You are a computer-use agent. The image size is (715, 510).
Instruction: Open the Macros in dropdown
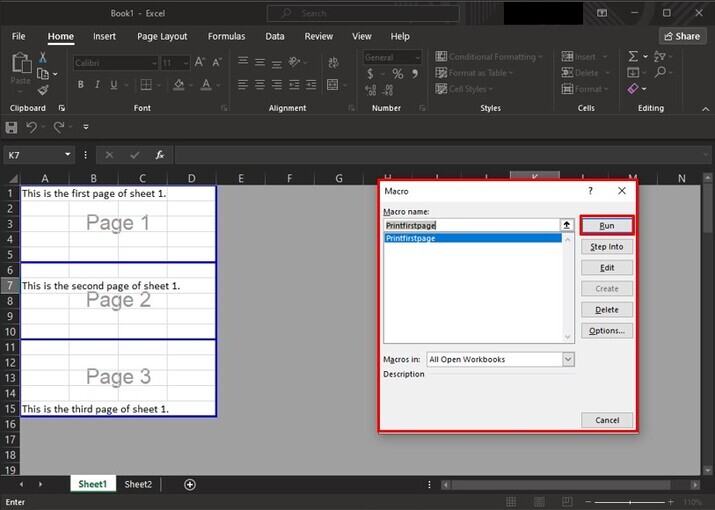coord(568,358)
